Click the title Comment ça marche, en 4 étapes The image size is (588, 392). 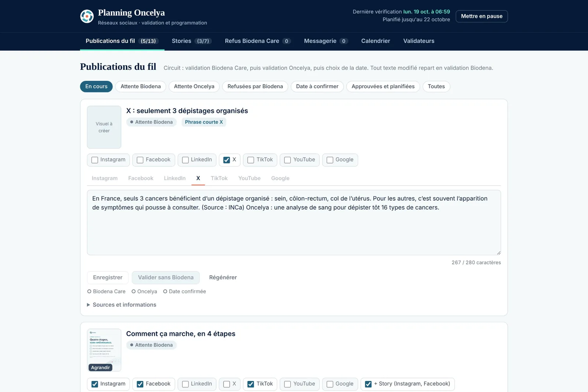[x=181, y=334]
